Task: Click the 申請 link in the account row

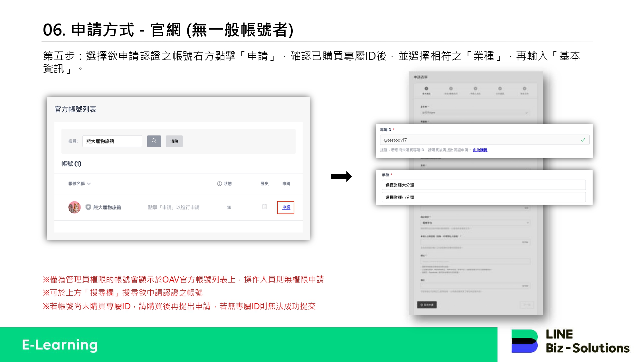Action: click(286, 207)
